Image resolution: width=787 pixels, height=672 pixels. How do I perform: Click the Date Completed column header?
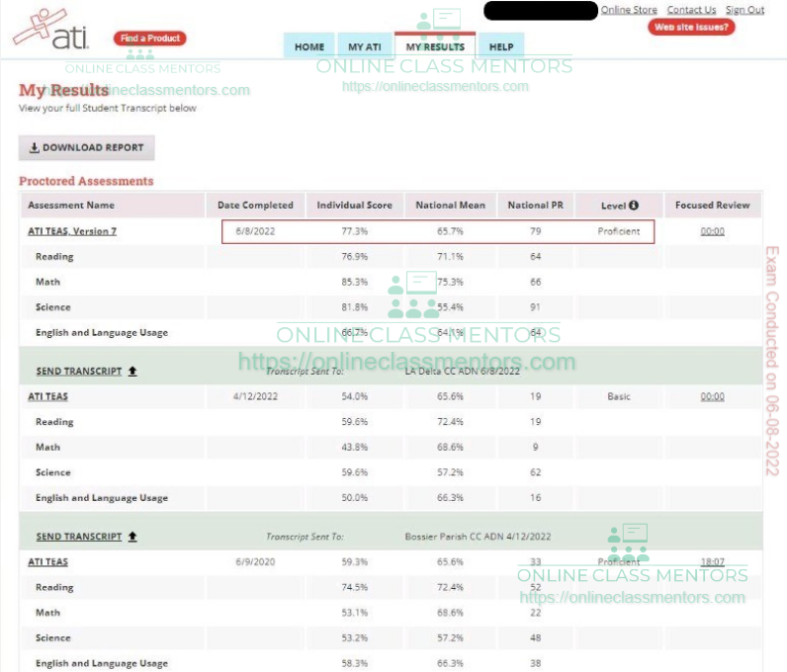[255, 206]
